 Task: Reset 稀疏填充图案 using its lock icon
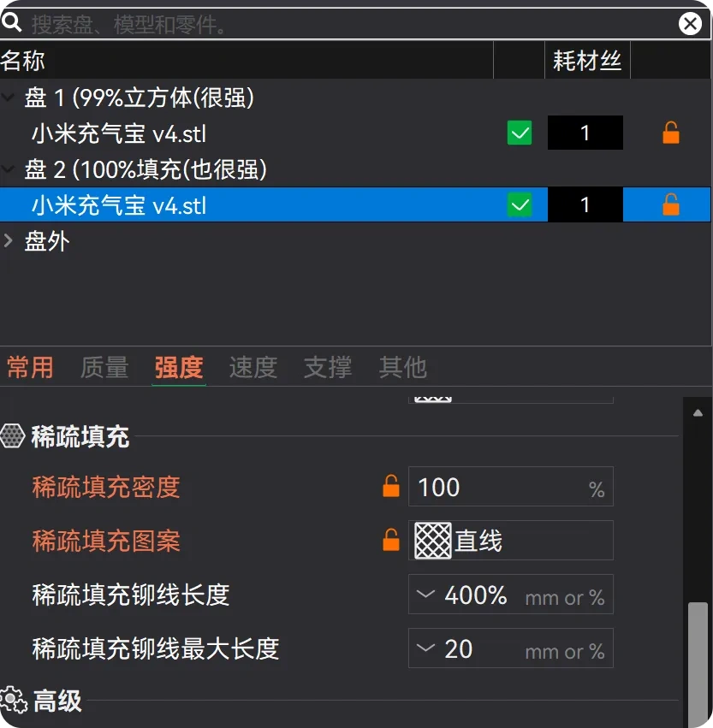(x=390, y=540)
